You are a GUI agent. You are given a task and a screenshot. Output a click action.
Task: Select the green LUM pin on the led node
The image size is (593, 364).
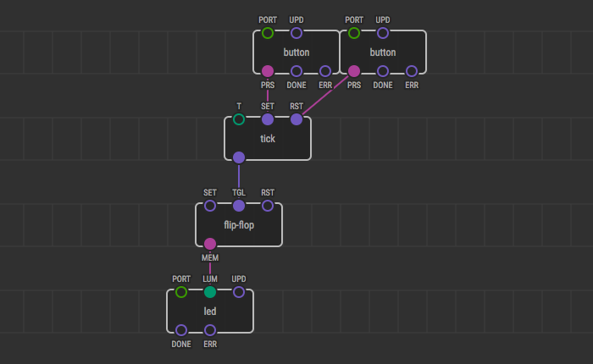coord(210,292)
